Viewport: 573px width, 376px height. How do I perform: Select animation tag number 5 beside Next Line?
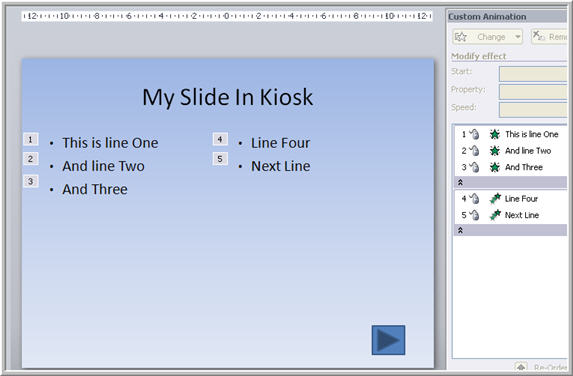(x=220, y=159)
